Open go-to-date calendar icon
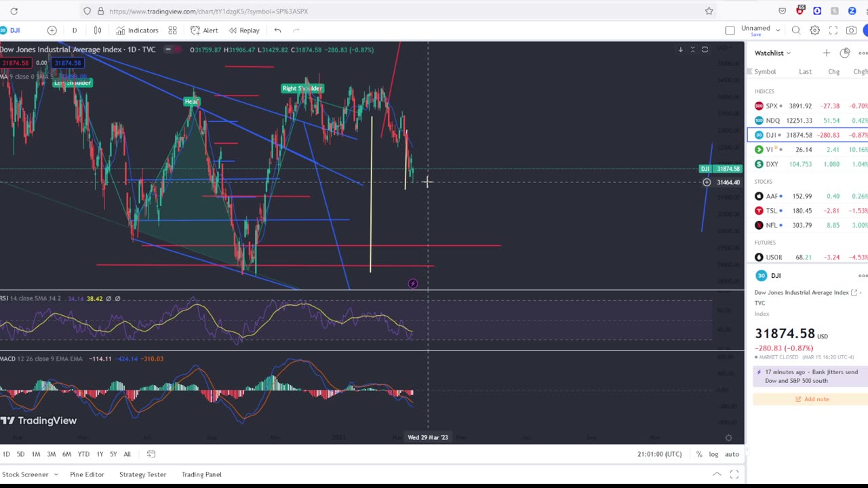Viewport: 868px width, 488px height. pos(151,454)
